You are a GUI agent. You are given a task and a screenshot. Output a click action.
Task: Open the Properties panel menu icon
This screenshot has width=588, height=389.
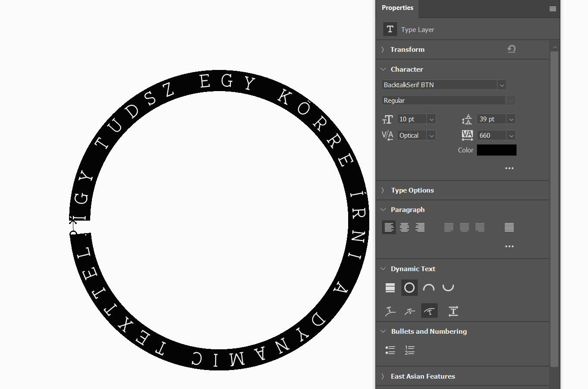pos(552,9)
